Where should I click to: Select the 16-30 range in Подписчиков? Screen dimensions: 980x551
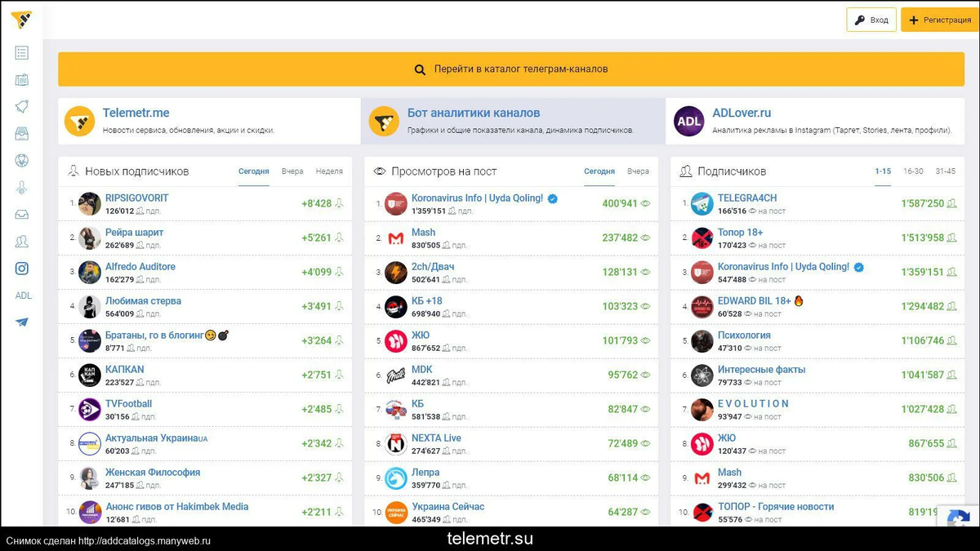(x=913, y=171)
